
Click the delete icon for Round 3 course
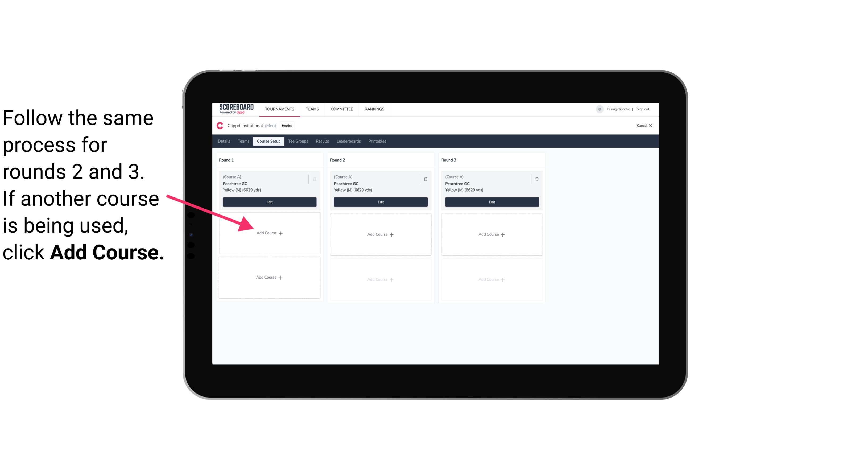(x=536, y=179)
